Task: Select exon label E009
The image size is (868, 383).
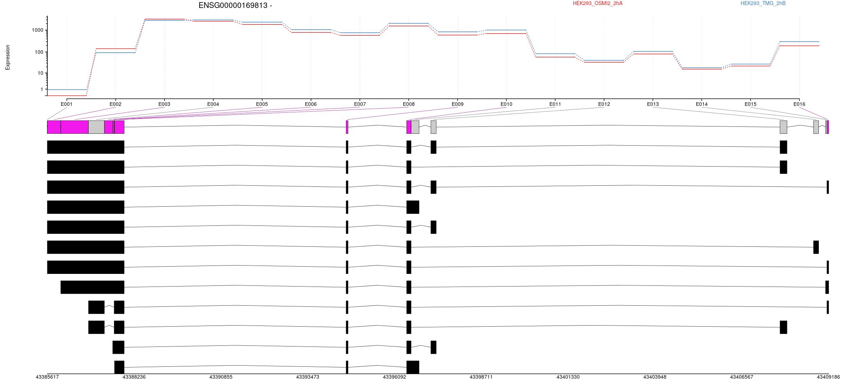Action: [458, 104]
